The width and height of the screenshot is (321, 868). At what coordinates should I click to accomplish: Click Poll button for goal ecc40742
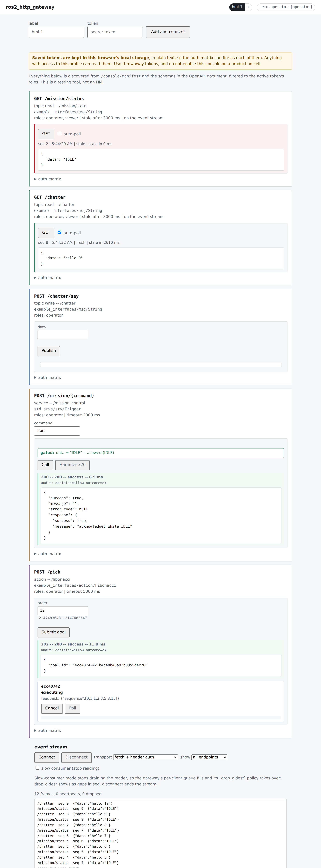click(72, 708)
